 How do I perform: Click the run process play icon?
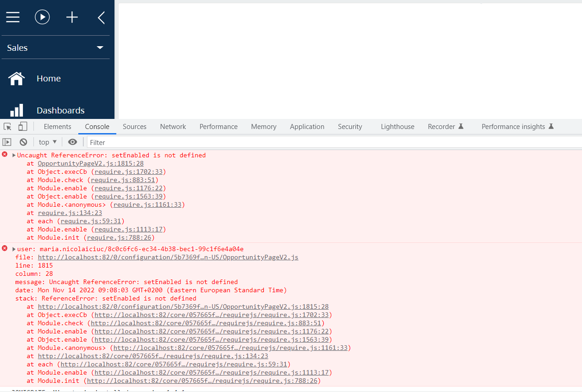point(42,17)
